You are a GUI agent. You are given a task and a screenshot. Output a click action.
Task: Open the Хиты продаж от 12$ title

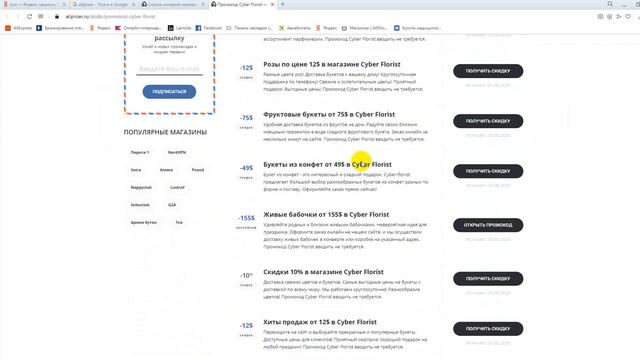(320, 322)
